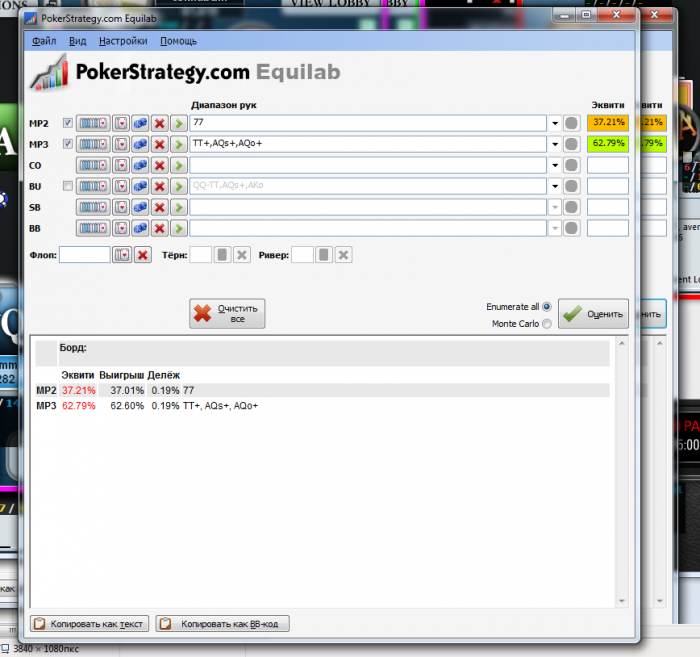Click the MP2 hand range input containing 77
700x657 pixels.
point(368,123)
